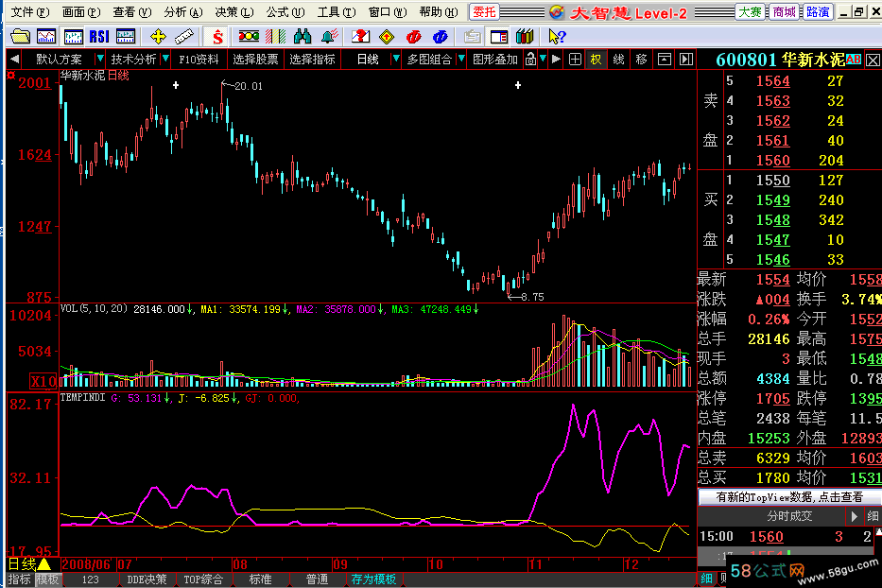
Task: Click the skip-to-end panel icon
Action: pos(686,59)
